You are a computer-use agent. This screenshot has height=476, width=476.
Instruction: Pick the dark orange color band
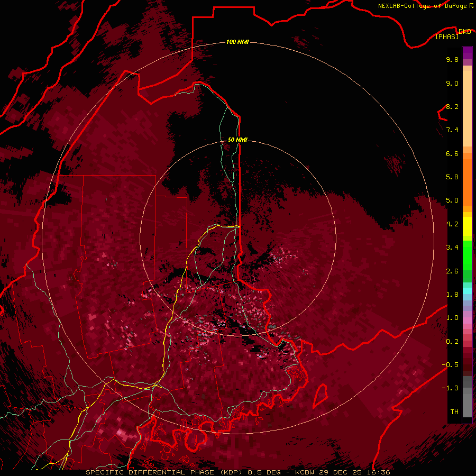point(467,183)
